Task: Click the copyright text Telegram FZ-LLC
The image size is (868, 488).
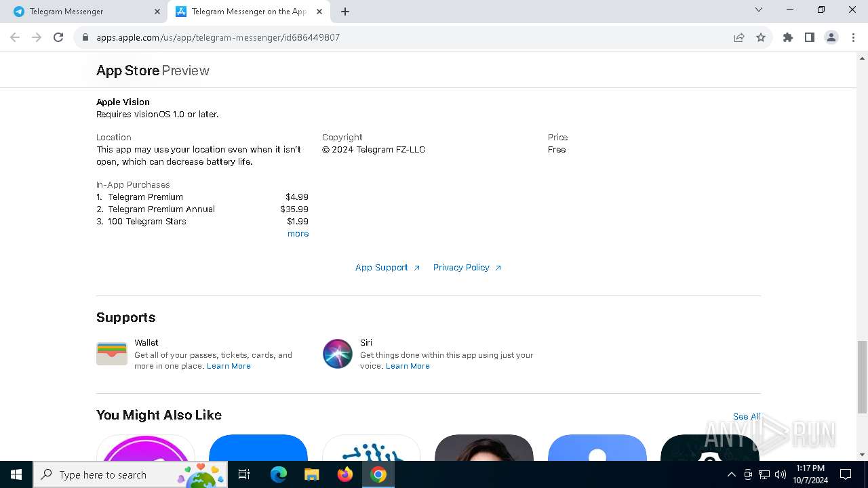Action: 374,150
